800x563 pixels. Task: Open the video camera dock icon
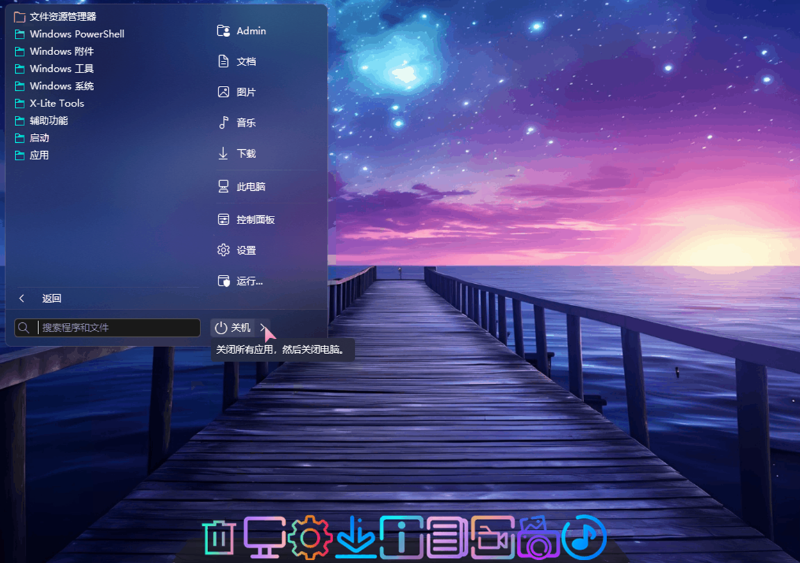pos(492,537)
